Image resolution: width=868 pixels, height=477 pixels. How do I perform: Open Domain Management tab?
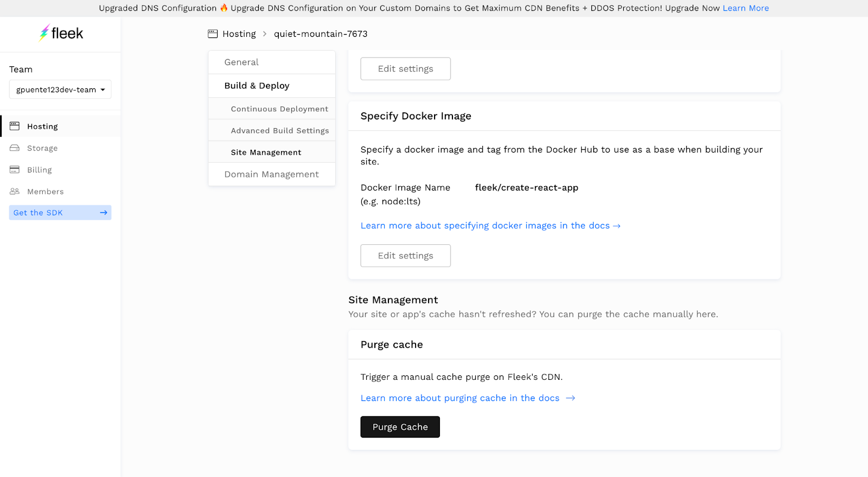tap(271, 174)
